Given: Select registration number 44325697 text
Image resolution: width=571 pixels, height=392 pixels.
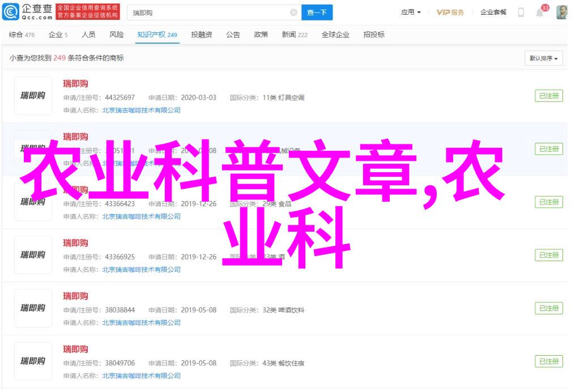Looking at the screenshot, I should [x=120, y=97].
